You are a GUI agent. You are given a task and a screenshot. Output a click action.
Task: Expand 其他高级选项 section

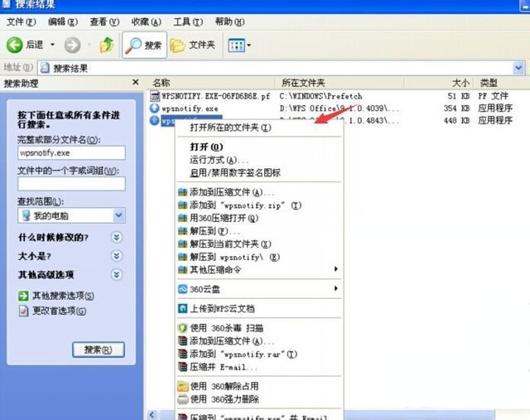pyautogui.click(x=117, y=274)
